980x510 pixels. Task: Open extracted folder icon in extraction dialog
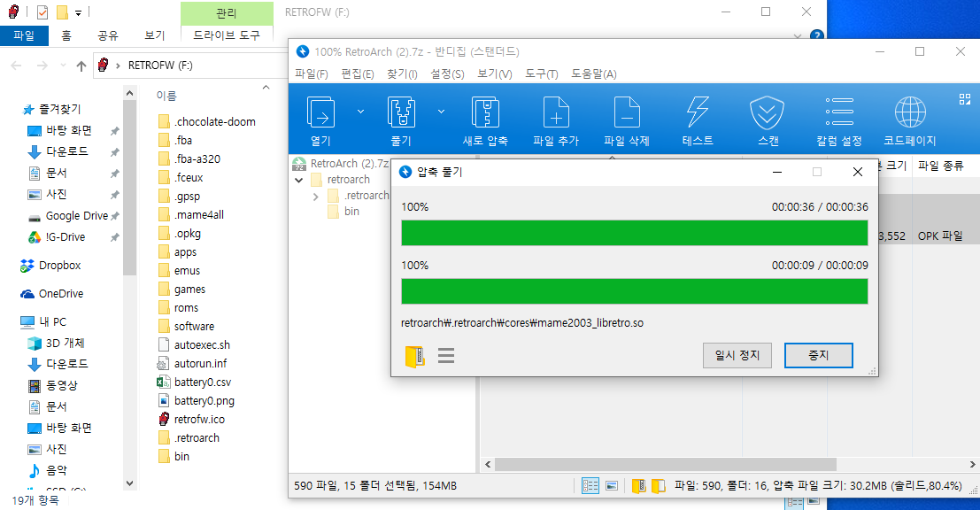click(x=414, y=356)
